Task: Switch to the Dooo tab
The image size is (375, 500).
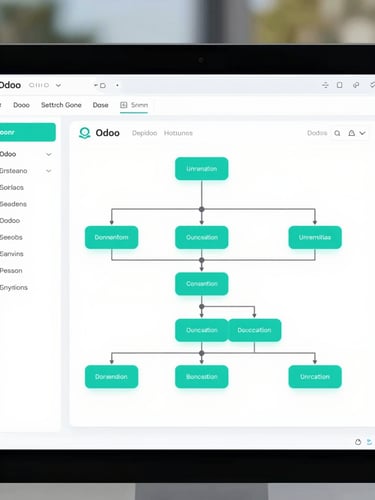Action: 21,105
